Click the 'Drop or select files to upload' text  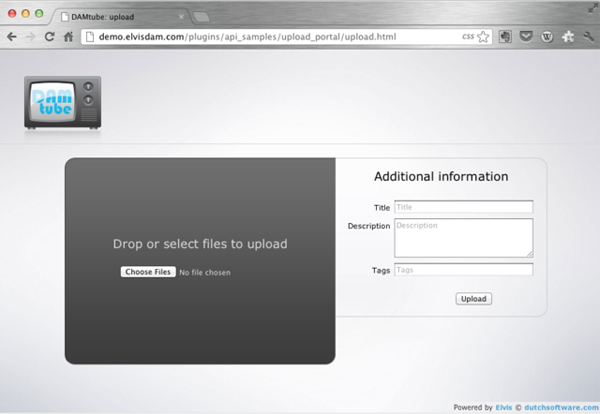coord(200,244)
